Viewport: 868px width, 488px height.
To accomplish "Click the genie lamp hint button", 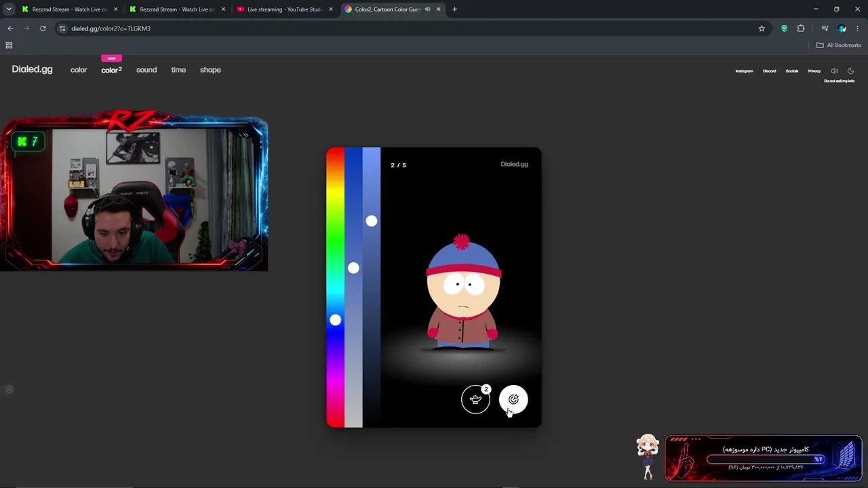I will point(475,399).
